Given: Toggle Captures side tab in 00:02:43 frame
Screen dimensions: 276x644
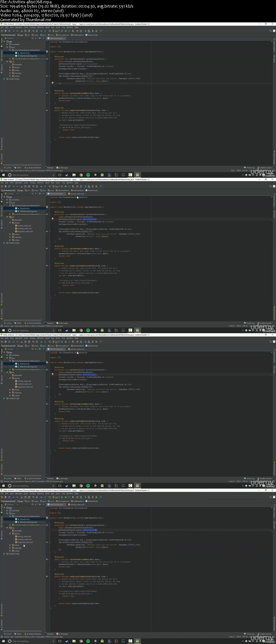Looking at the screenshot, I should pyautogui.click(x=1, y=378).
